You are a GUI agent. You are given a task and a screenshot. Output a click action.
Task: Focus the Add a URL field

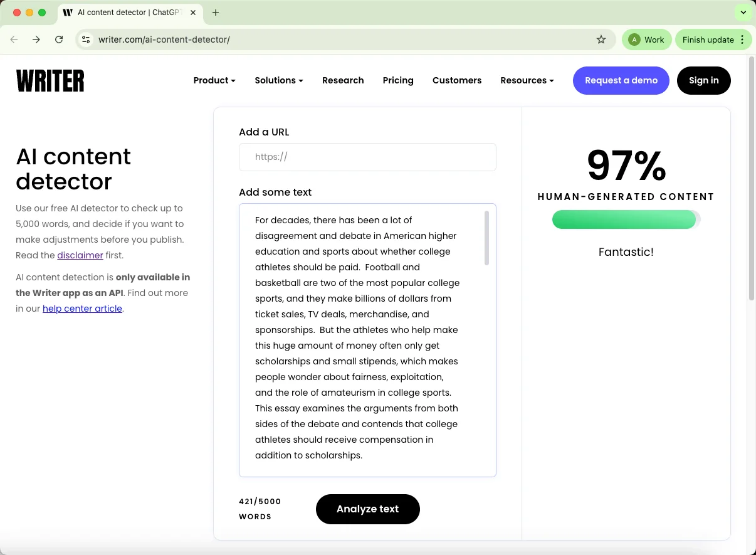pos(367,157)
